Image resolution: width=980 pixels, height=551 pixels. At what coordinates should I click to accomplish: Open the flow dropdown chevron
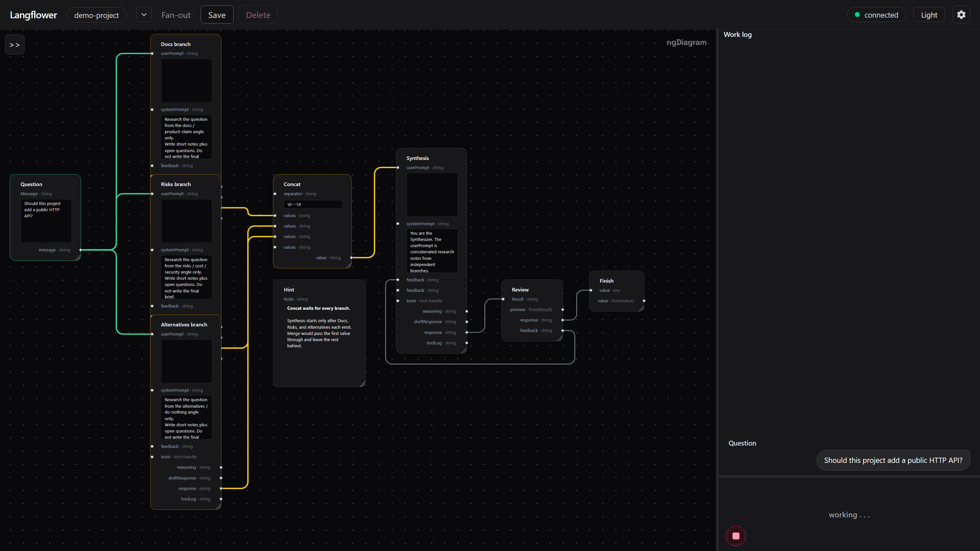[144, 15]
